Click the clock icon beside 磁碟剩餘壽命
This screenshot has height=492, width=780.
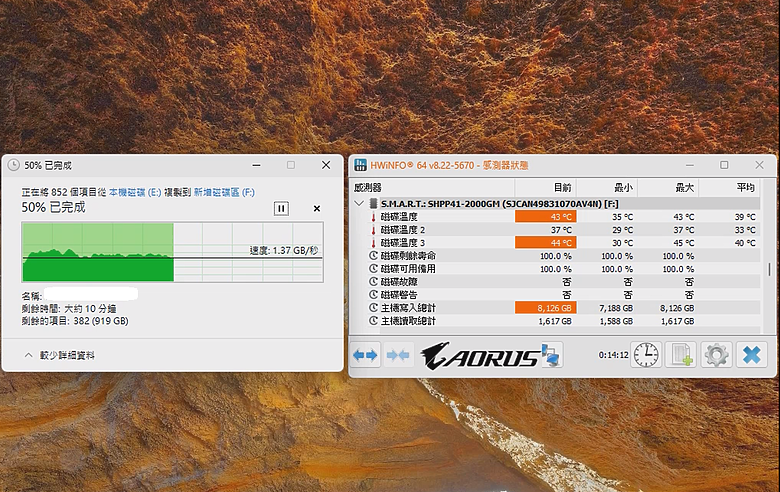(374, 256)
